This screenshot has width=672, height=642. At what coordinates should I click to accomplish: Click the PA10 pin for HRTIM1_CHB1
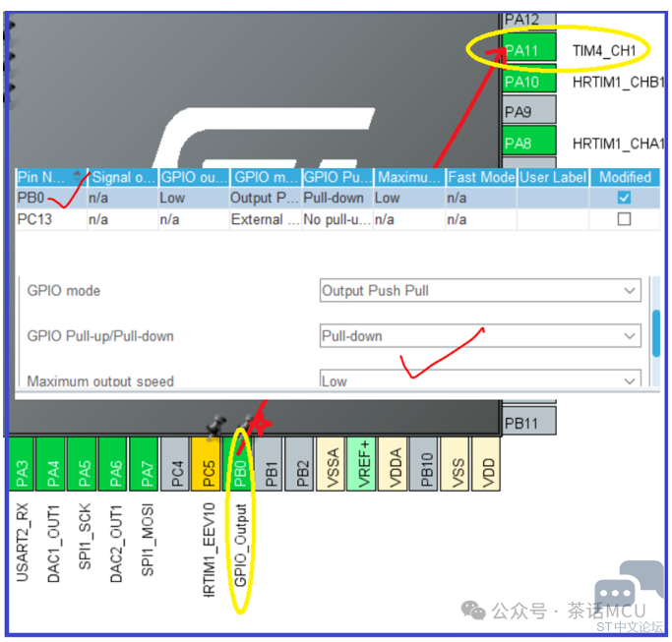tap(529, 82)
